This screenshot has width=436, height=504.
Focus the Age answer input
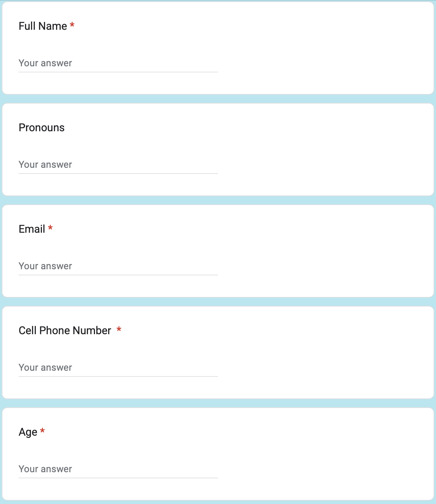click(x=118, y=469)
